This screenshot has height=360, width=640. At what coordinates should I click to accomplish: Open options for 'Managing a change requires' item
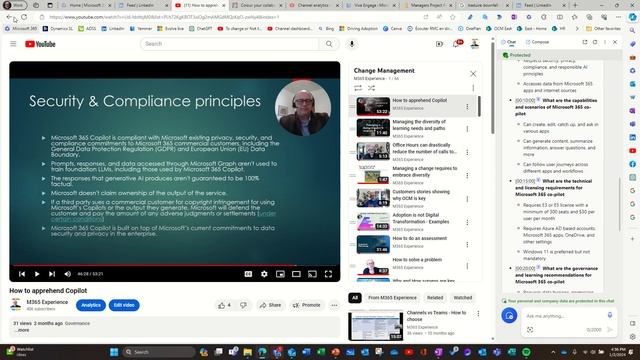coord(467,176)
